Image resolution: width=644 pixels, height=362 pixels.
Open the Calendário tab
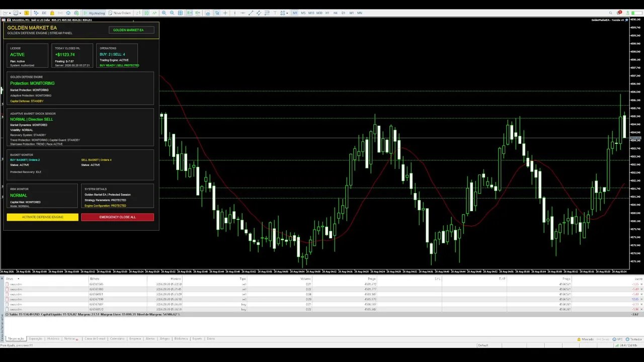pyautogui.click(x=117, y=339)
